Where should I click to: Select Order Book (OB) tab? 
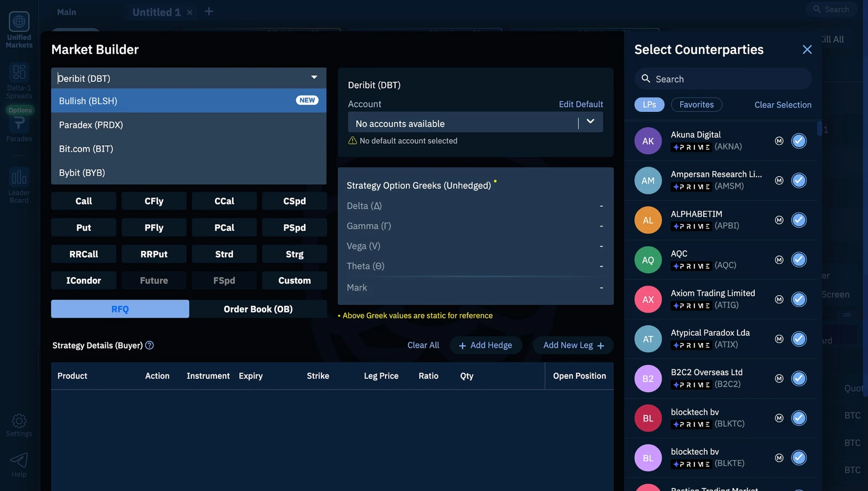(x=258, y=309)
